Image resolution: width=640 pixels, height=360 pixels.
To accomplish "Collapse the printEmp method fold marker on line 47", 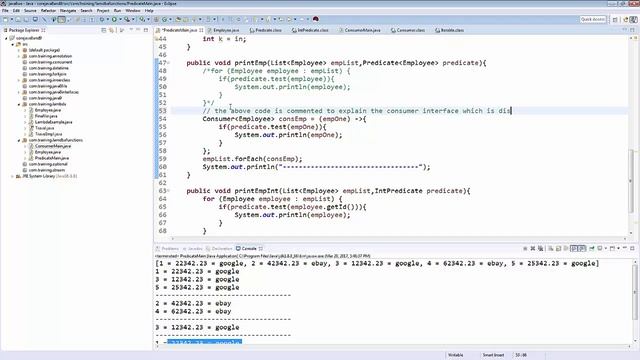I will (x=169, y=63).
